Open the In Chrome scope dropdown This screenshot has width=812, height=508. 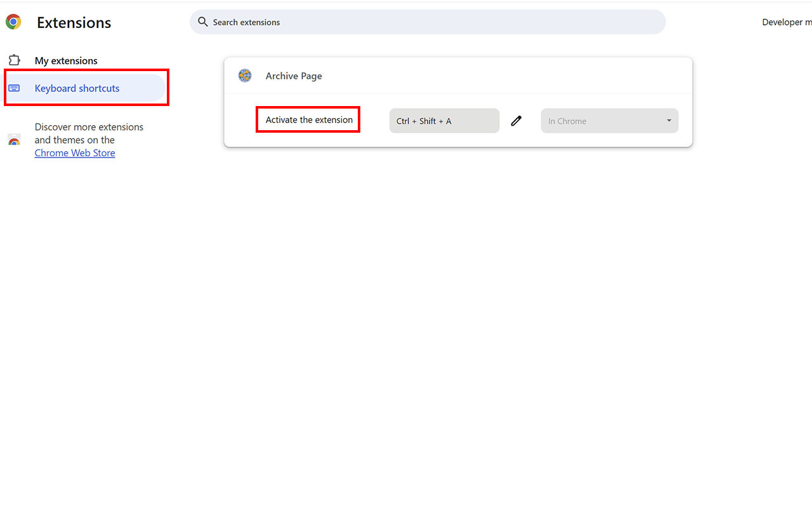(x=610, y=121)
